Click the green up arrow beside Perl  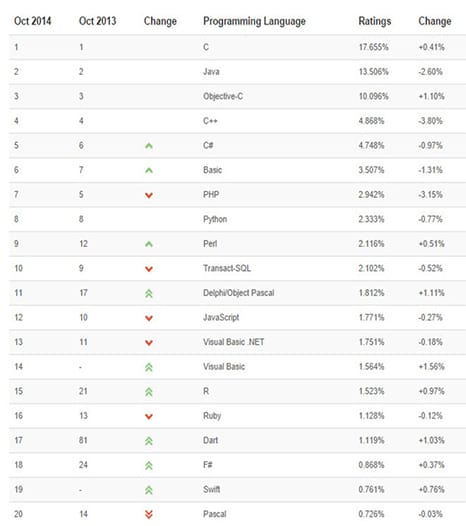149,244
